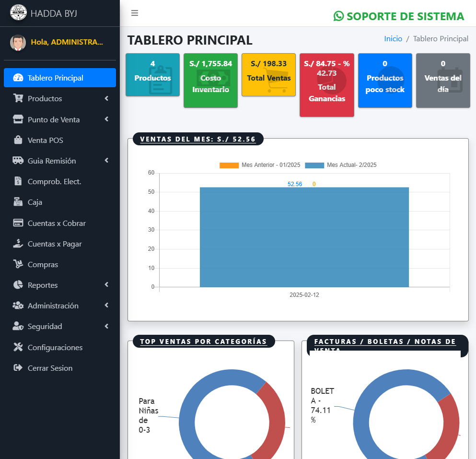Viewport: 476px width, 459px height.
Task: Open Cuentas x Cobrar menu entry
Action: [60, 223]
